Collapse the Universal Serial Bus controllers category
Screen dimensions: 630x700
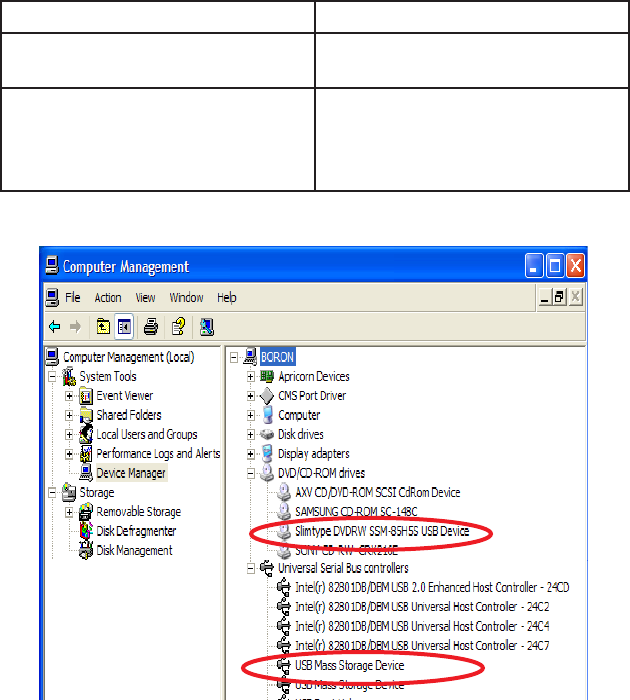tap(250, 568)
